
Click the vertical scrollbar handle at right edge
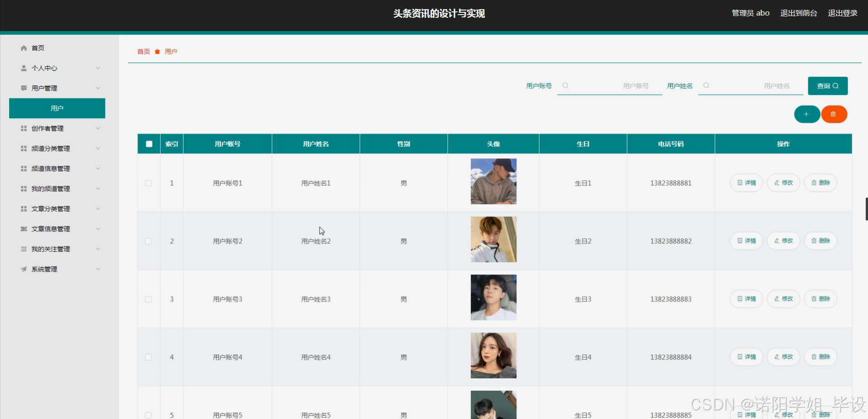coord(866,209)
